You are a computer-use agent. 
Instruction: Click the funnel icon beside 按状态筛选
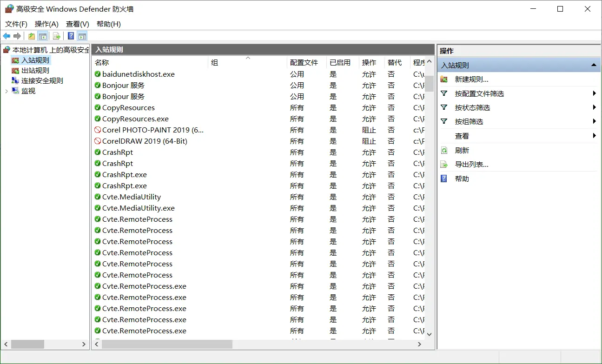click(444, 107)
